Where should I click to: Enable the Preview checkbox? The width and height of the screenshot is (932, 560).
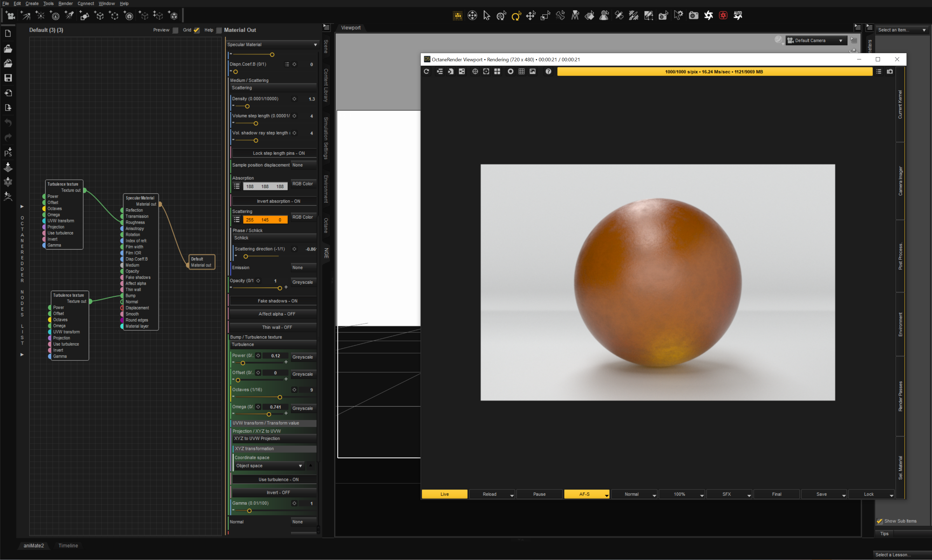[175, 30]
